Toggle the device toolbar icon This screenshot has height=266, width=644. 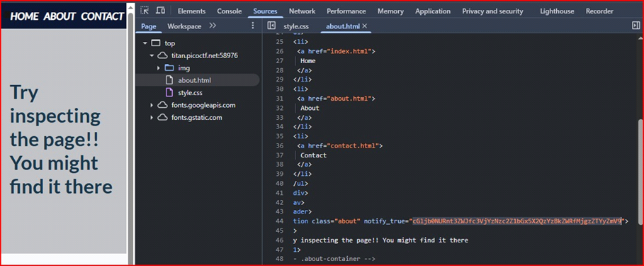[161, 11]
